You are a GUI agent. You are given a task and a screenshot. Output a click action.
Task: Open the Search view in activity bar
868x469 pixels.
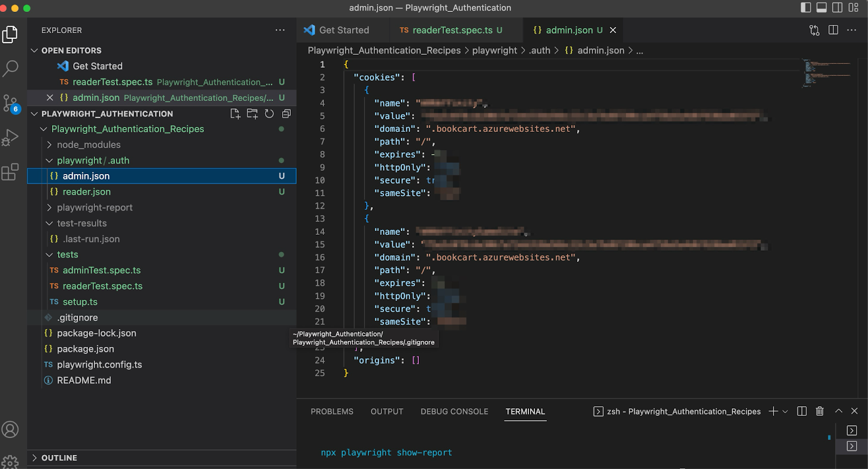[10, 68]
